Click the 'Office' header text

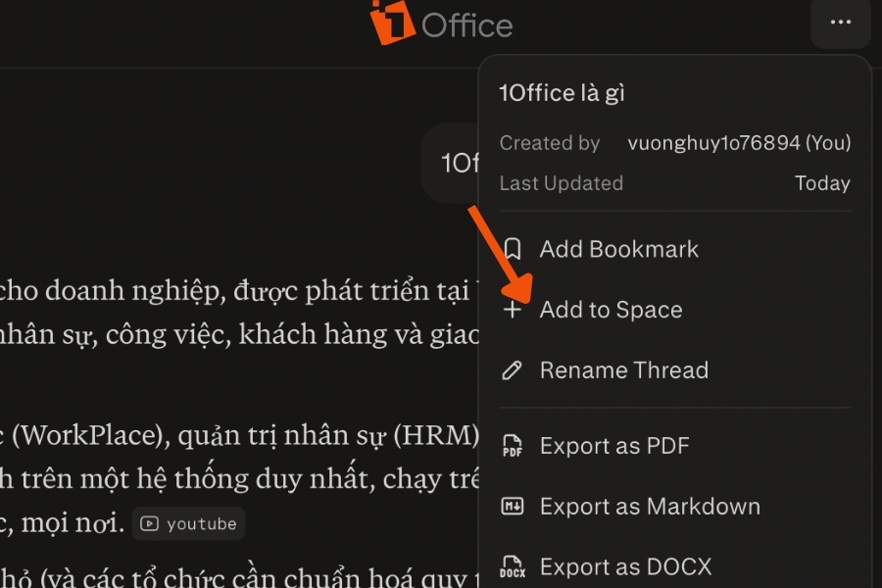tap(466, 25)
